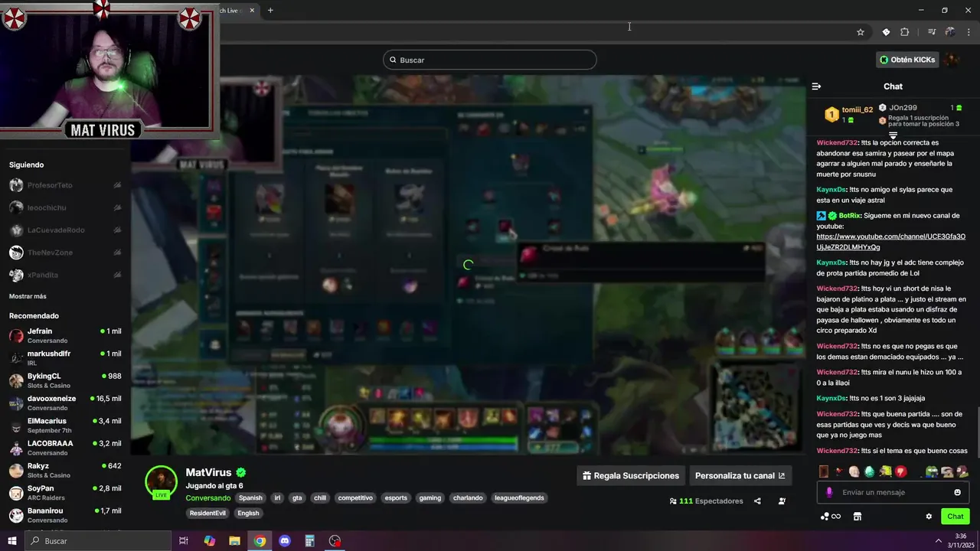This screenshot has height=551, width=980.
Task: Click the Spanish tag
Action: (250, 498)
